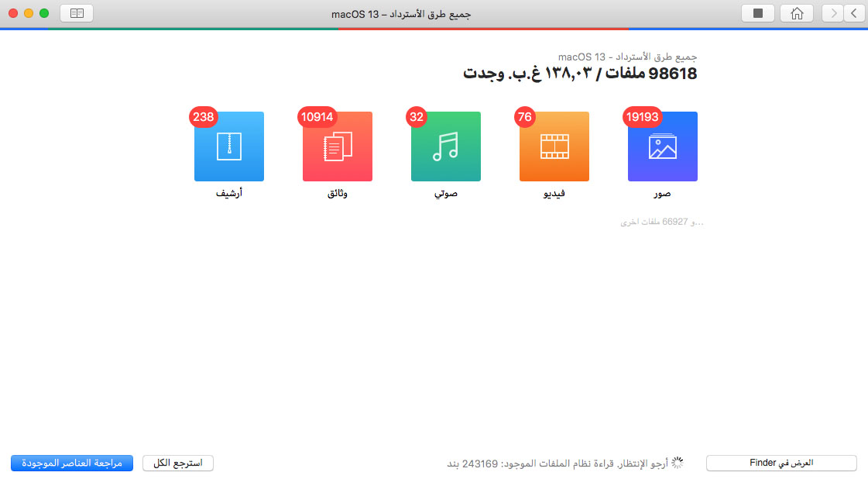This screenshot has height=479, width=868.
Task: Click the left-pointing navigation arrow
Action: [x=854, y=13]
